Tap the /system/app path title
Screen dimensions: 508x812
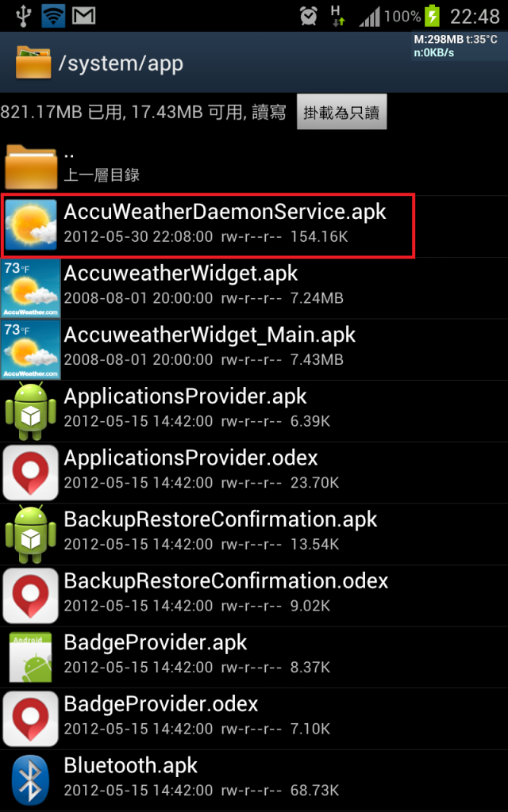[x=121, y=63]
